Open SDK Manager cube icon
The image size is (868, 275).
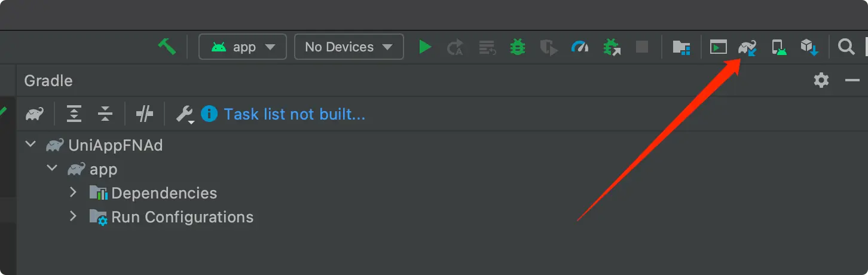click(810, 47)
